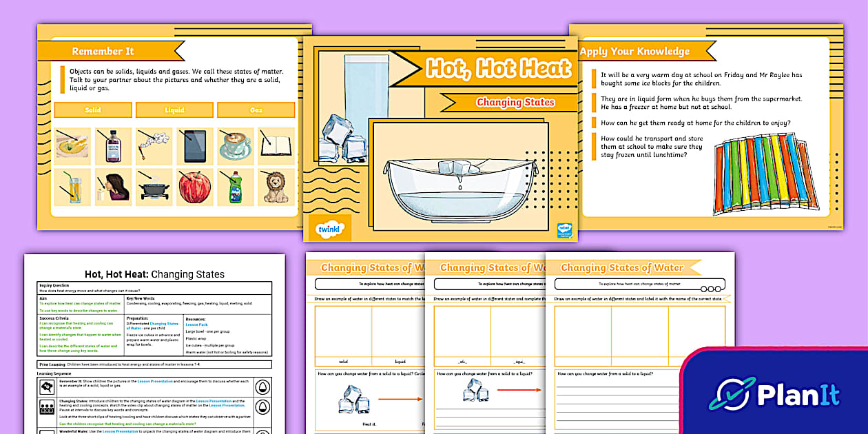Click the bowl with melting ice illustration
Image resolution: width=868 pixels, height=434 pixels.
[459, 186]
